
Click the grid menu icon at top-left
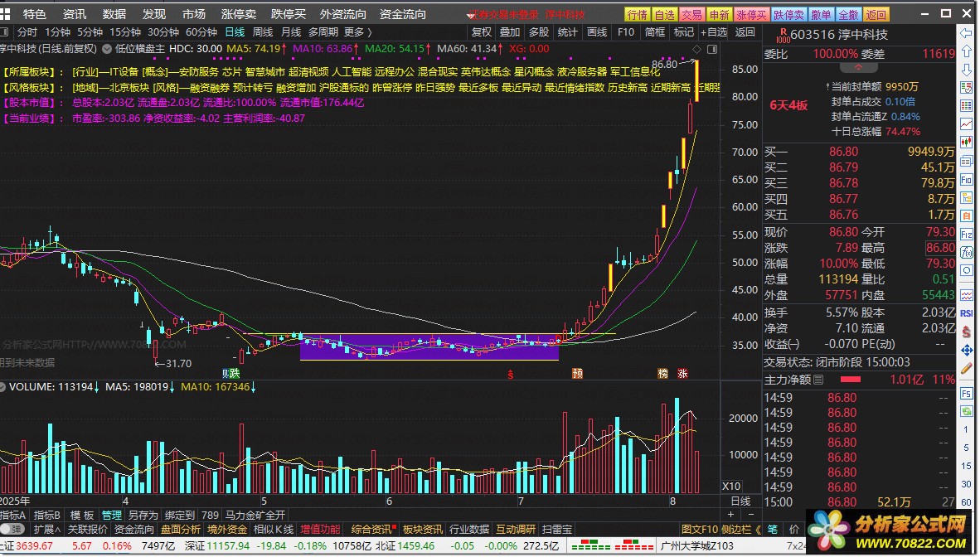pyautogui.click(x=5, y=14)
